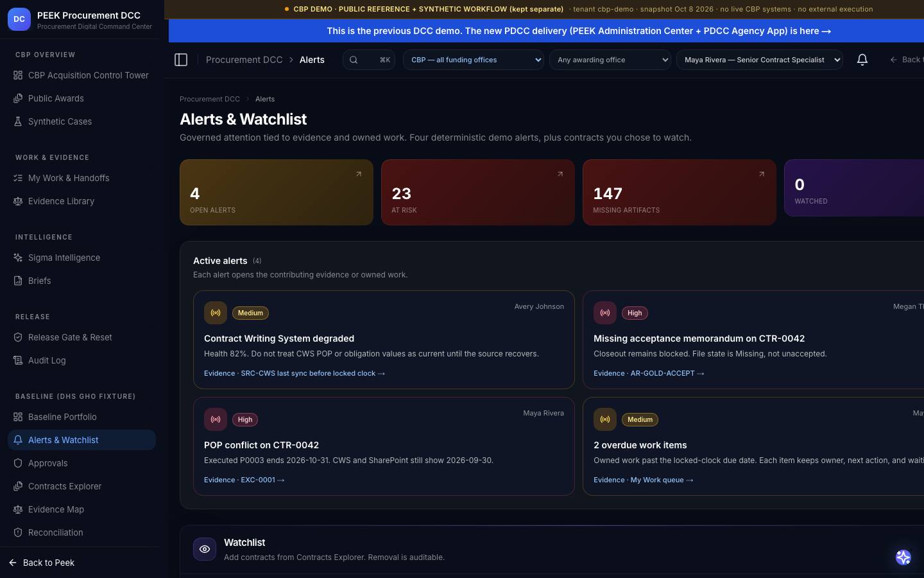Open Synthetic Cases page

(81, 121)
